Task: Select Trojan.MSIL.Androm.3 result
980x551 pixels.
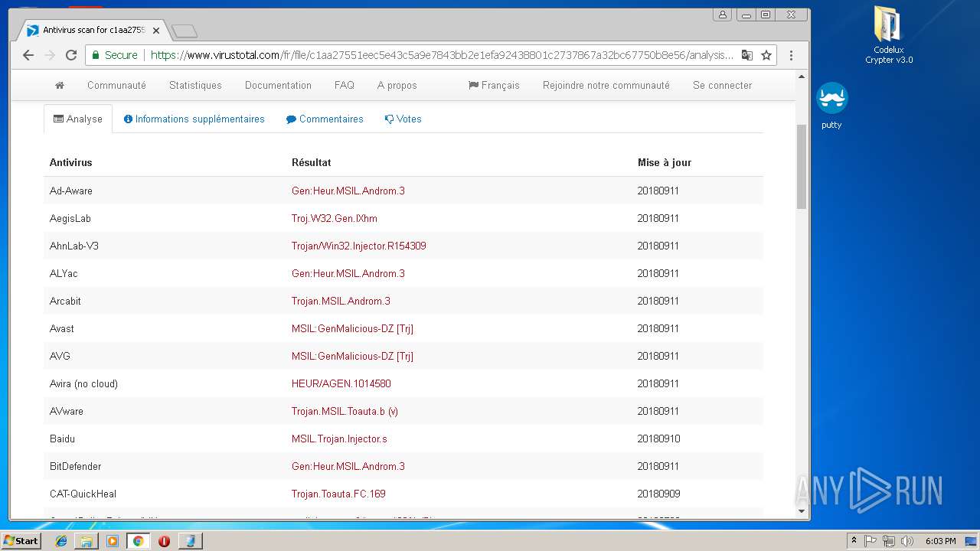Action: click(341, 301)
